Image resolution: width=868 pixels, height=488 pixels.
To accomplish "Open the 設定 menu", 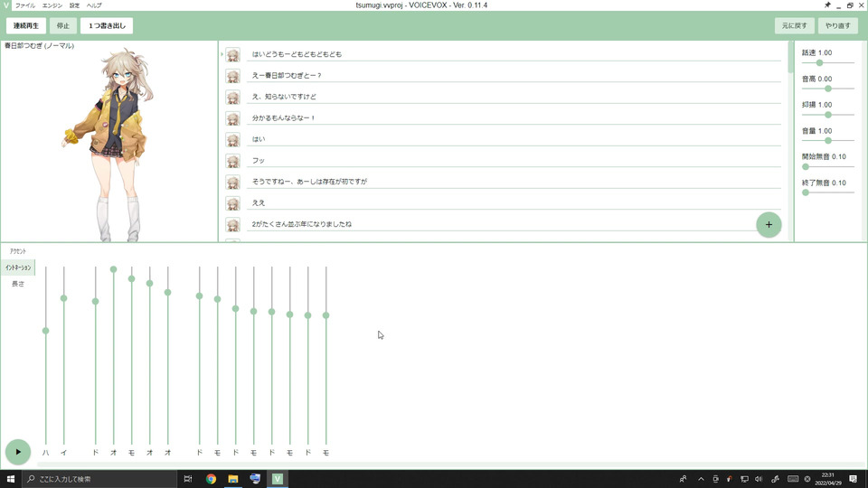I will pos(74,5).
